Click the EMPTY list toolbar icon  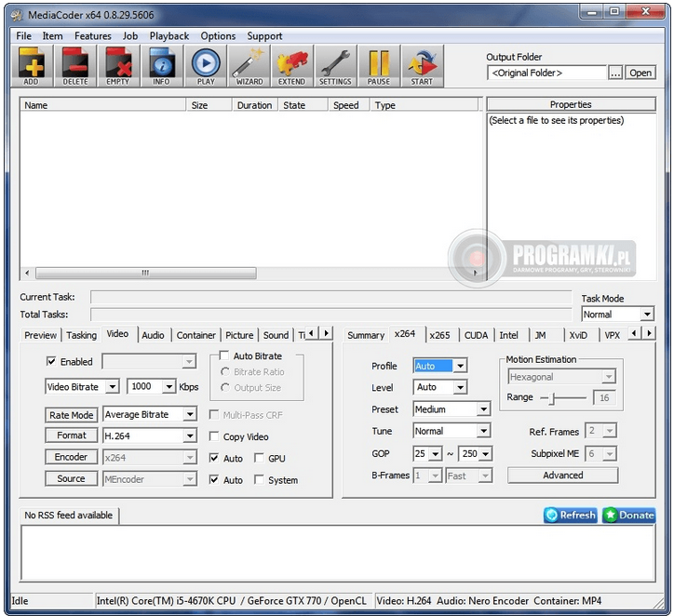click(x=118, y=66)
